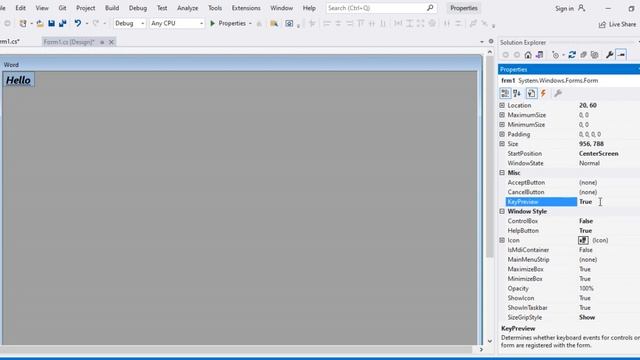Image resolution: width=640 pixels, height=360 pixels.
Task: Click the StartPosition CenterScreen value
Action: tap(598, 153)
